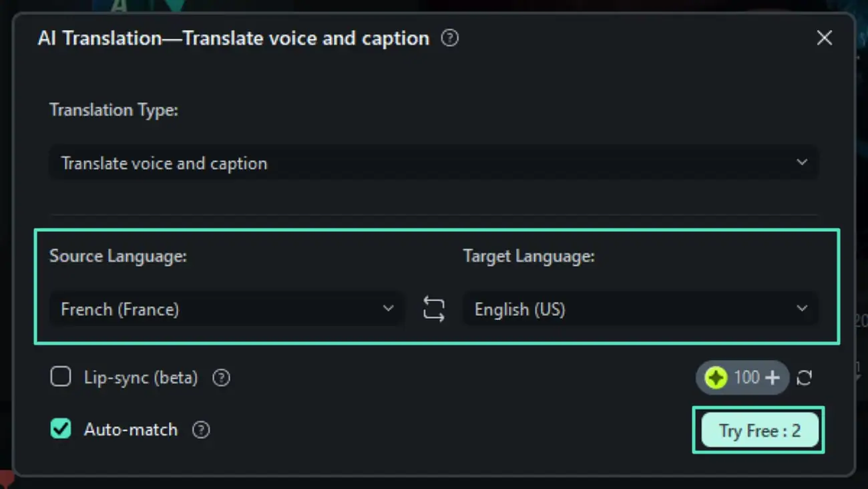Close the AI Translation dialog
Screen dimensions: 868x489
click(x=825, y=38)
